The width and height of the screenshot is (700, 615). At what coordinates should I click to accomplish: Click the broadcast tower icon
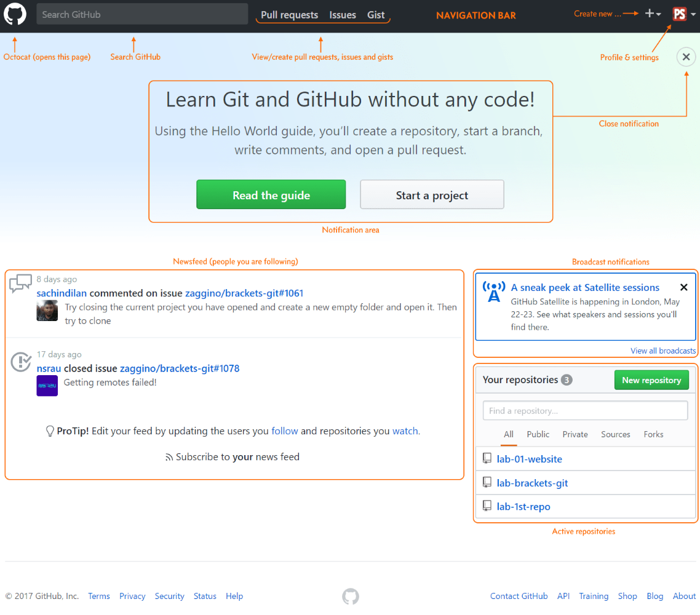[x=494, y=292]
